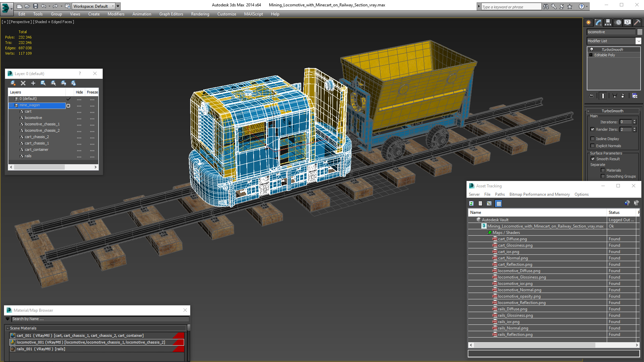
Task: Enable the Isoline Display checkbox
Action: pos(593,139)
